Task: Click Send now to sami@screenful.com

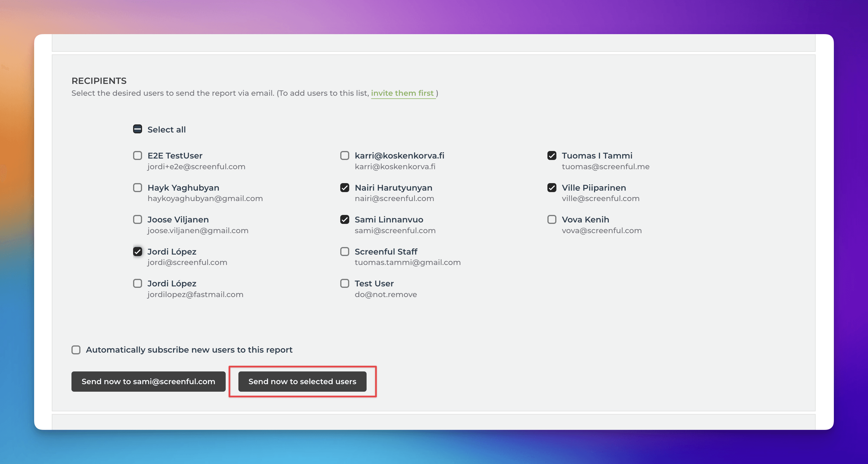Action: coord(148,382)
